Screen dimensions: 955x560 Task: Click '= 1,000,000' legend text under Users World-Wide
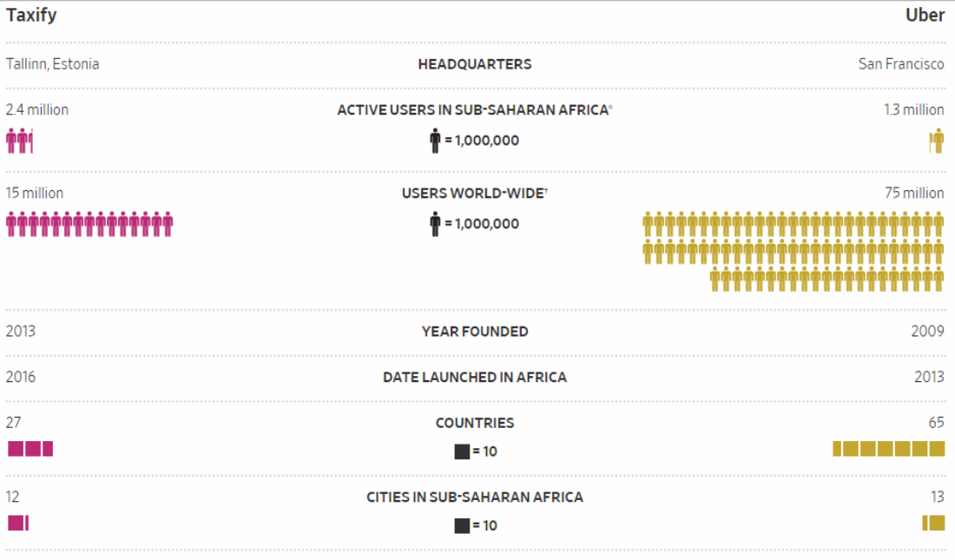[482, 224]
